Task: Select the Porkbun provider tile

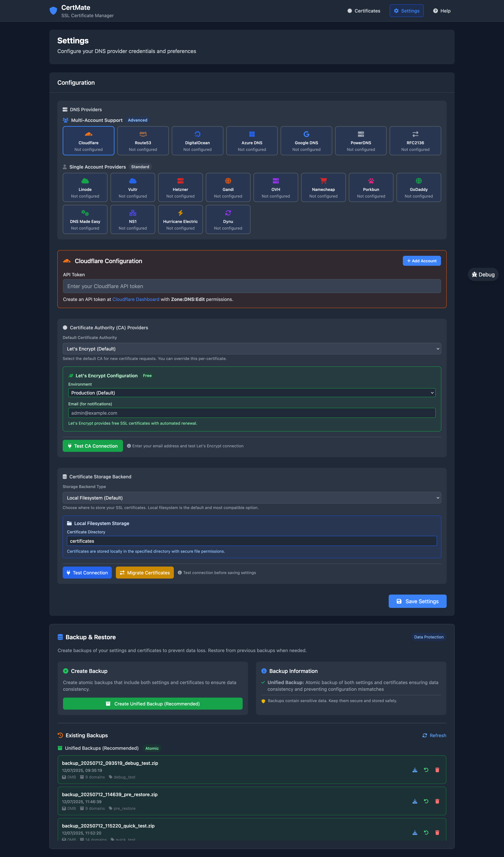Action: pos(371,187)
